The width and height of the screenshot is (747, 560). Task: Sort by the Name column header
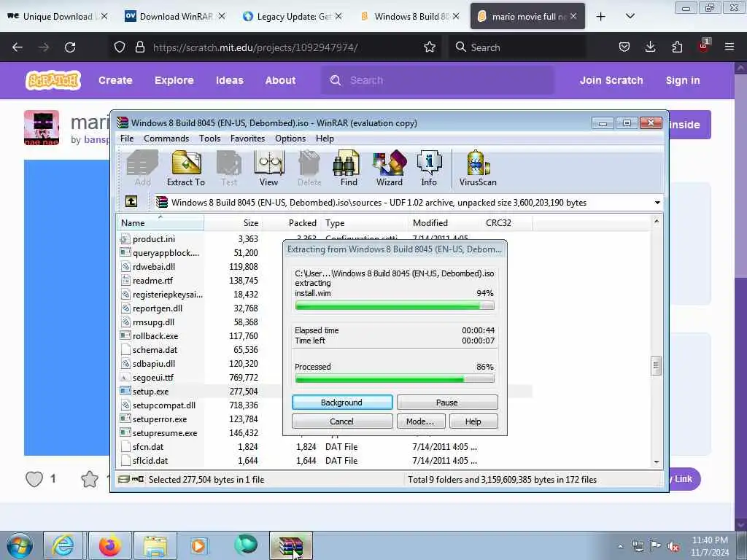pos(160,223)
